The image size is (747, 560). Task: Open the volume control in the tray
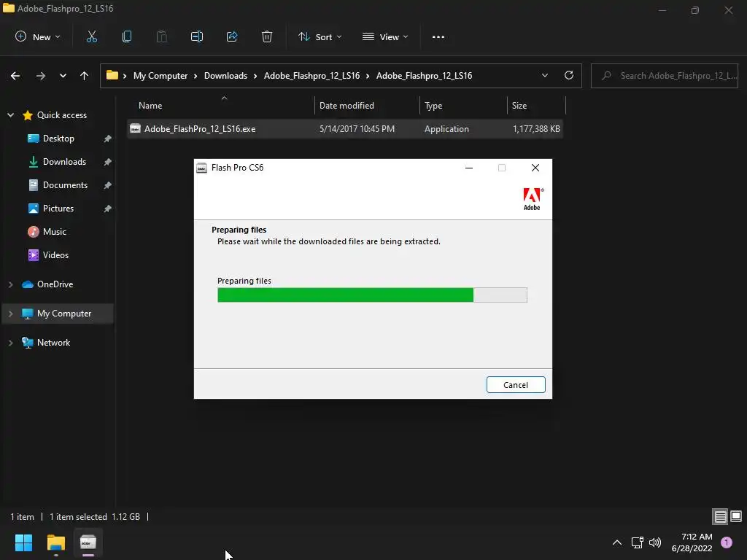(656, 542)
